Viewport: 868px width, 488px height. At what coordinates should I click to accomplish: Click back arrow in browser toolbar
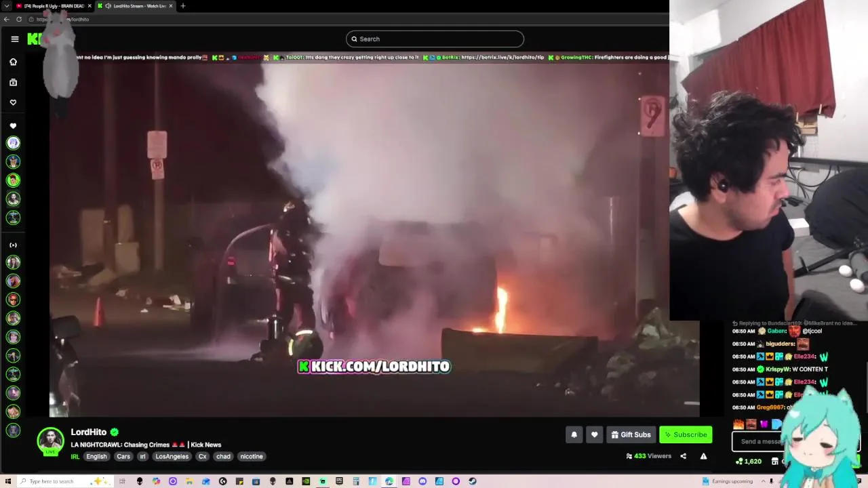click(6, 19)
